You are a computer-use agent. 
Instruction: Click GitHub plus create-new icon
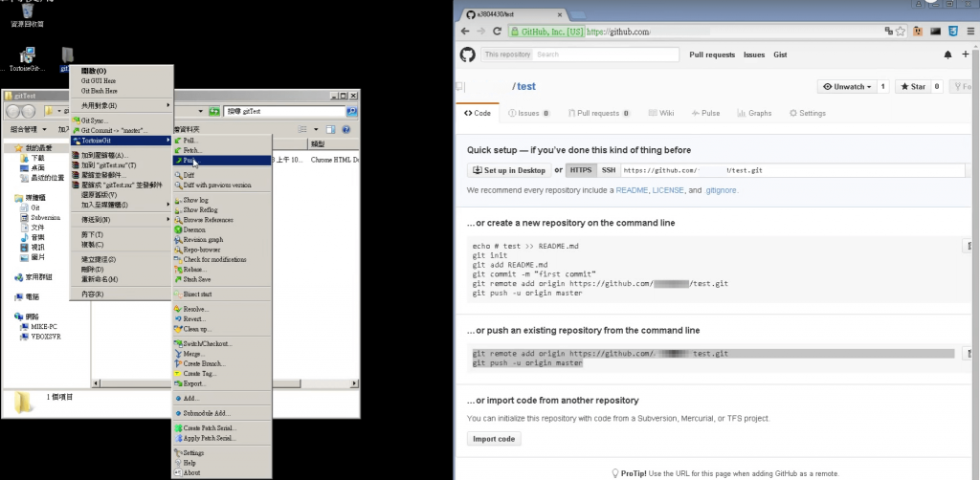pos(966,55)
